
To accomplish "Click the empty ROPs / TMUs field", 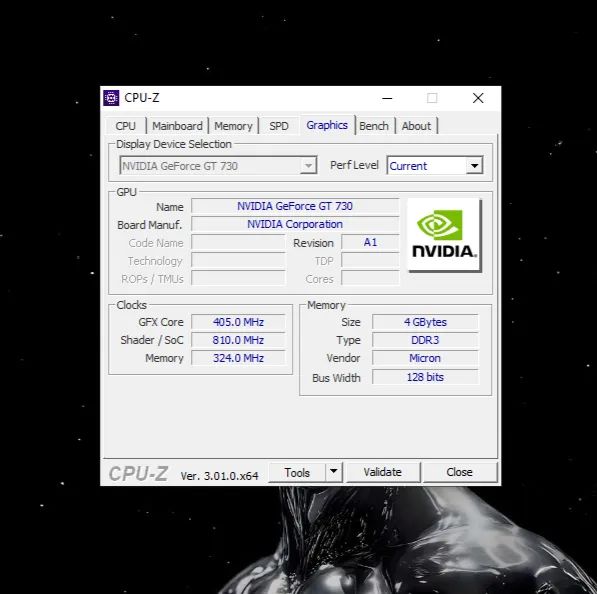I will click(238, 278).
